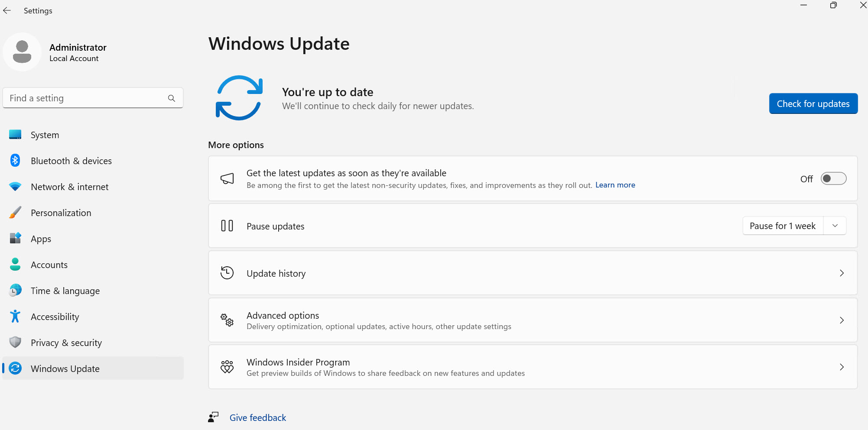868x430 pixels.
Task: Select the Accounts category label
Action: click(x=49, y=265)
